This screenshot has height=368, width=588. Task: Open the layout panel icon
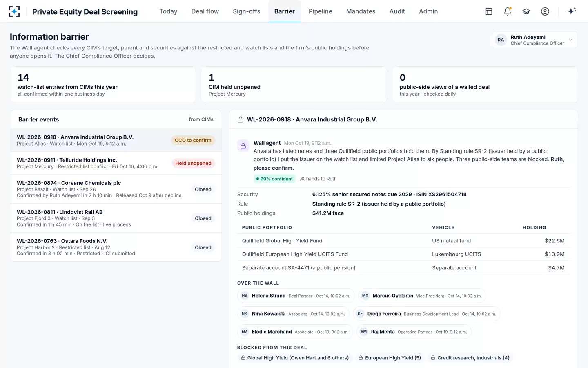pos(489,11)
